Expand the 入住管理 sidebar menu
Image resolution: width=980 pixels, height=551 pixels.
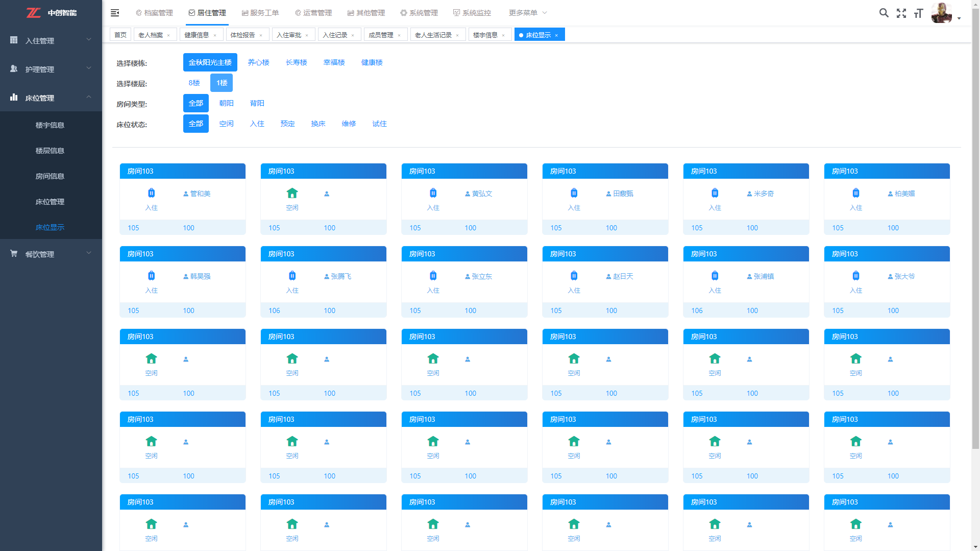[x=51, y=40]
